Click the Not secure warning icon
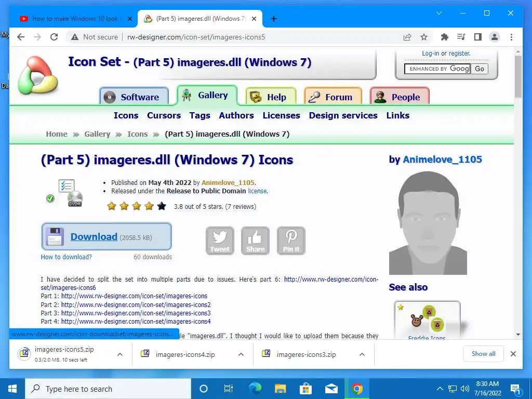The width and height of the screenshot is (532, 399). click(75, 37)
